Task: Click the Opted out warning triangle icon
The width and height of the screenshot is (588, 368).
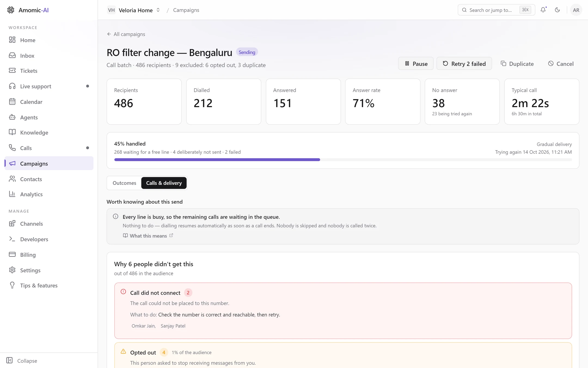Action: pyautogui.click(x=123, y=352)
